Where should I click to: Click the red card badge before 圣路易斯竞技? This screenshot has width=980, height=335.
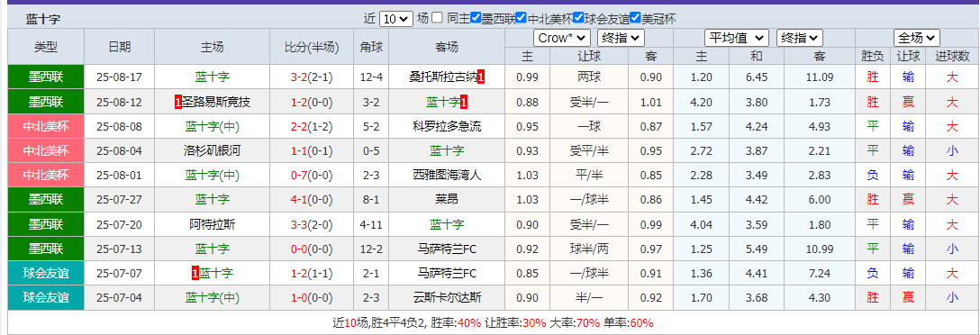[178, 103]
